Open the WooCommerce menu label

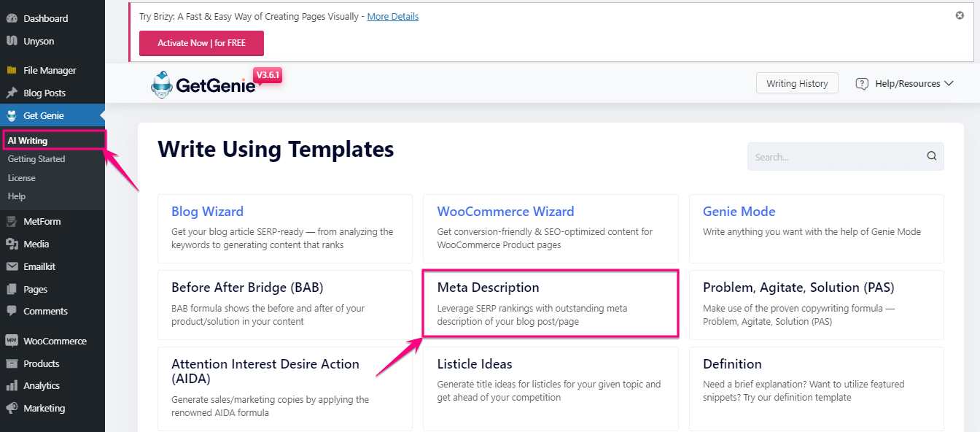tap(55, 341)
